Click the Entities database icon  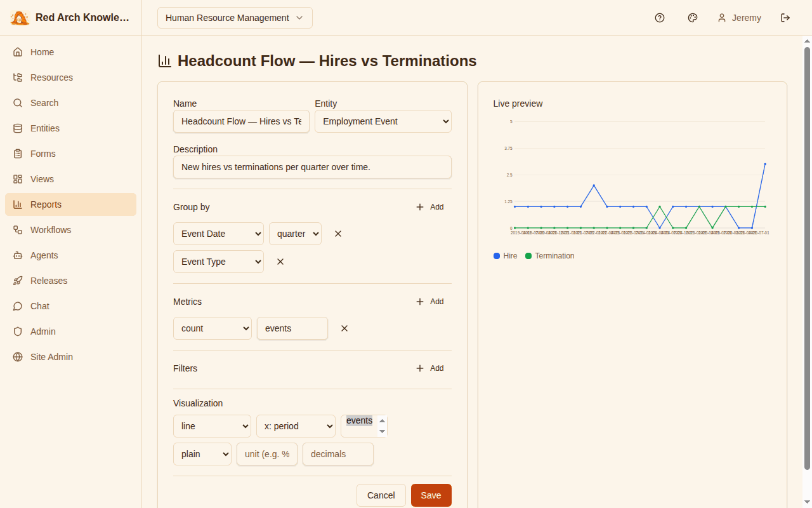18,128
